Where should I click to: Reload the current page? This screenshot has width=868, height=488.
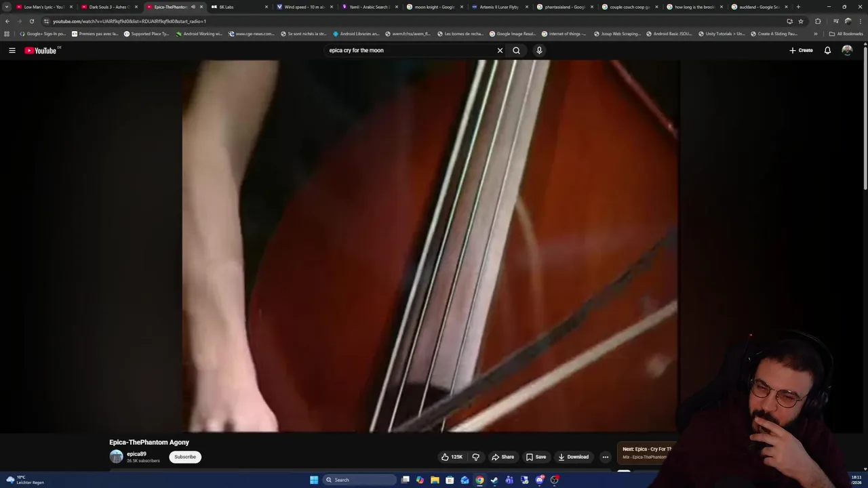[31, 21]
